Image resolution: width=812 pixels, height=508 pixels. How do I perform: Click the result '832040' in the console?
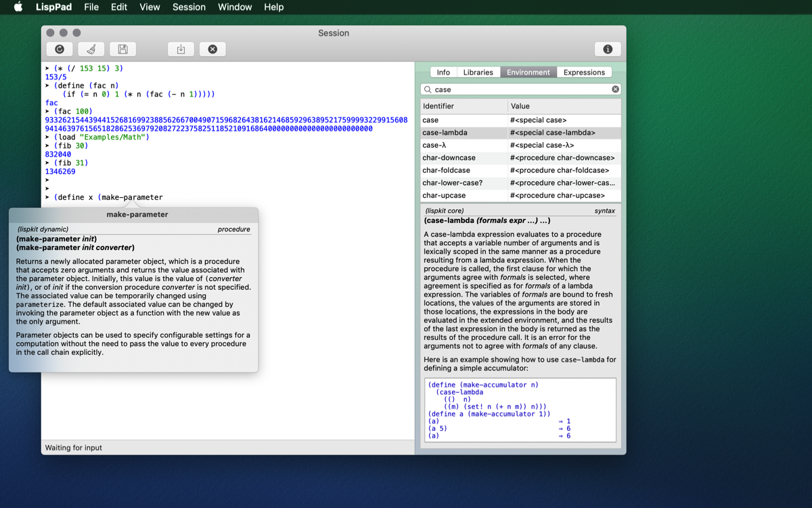tap(58, 154)
